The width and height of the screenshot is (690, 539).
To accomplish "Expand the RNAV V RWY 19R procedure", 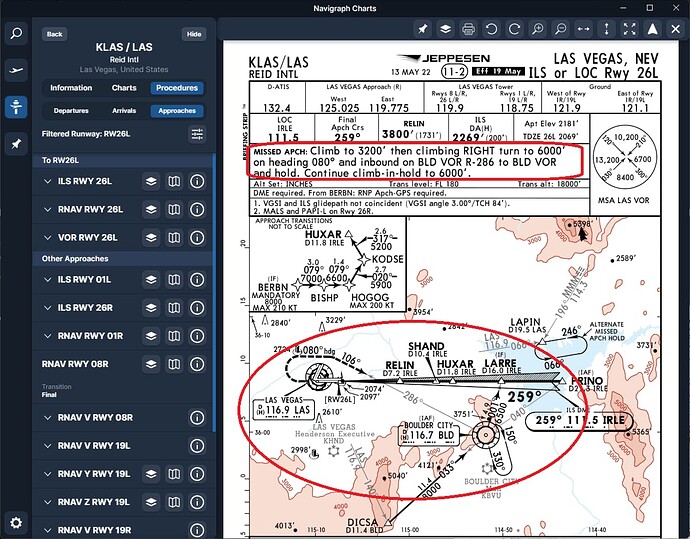I will coord(48,530).
